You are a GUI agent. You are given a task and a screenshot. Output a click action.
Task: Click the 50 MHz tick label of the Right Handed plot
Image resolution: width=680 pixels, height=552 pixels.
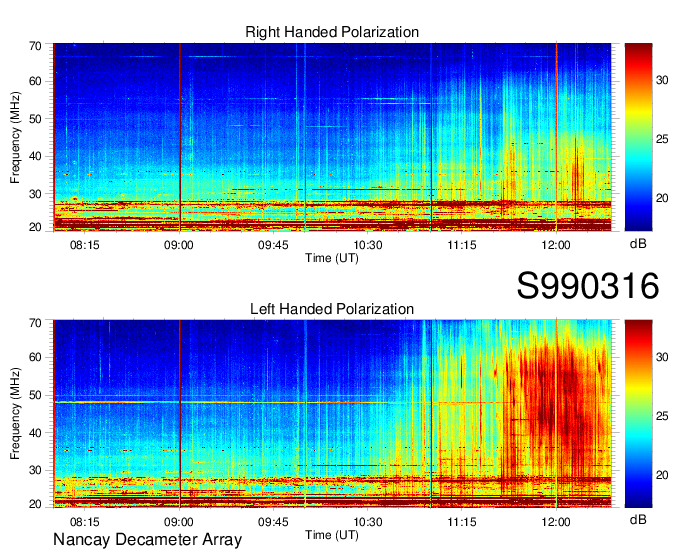[35, 119]
